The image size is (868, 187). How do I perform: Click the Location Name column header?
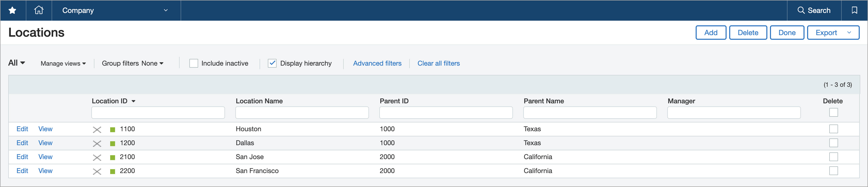pos(259,101)
